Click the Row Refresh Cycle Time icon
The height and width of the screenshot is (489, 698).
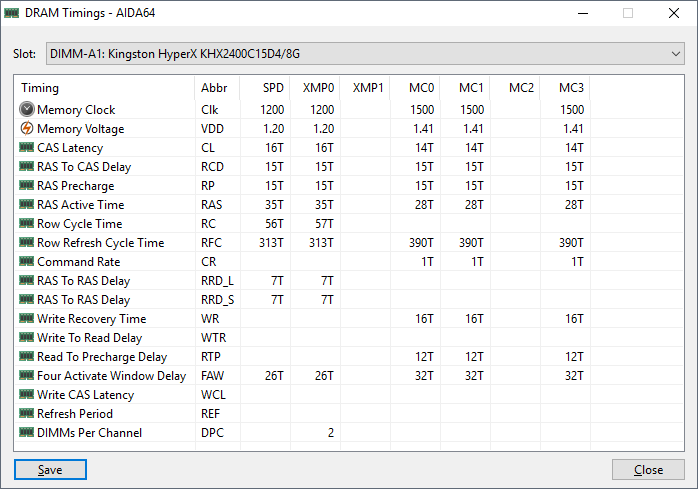click(27, 243)
